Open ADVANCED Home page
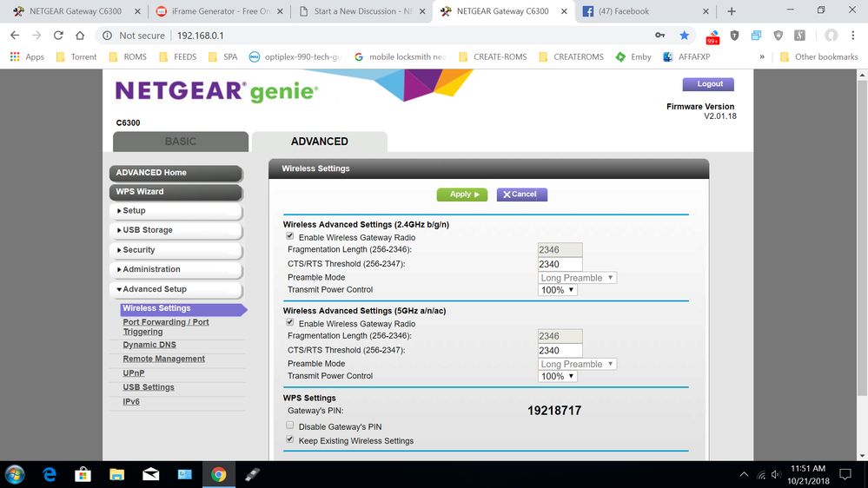This screenshot has width=868, height=488. tap(176, 173)
